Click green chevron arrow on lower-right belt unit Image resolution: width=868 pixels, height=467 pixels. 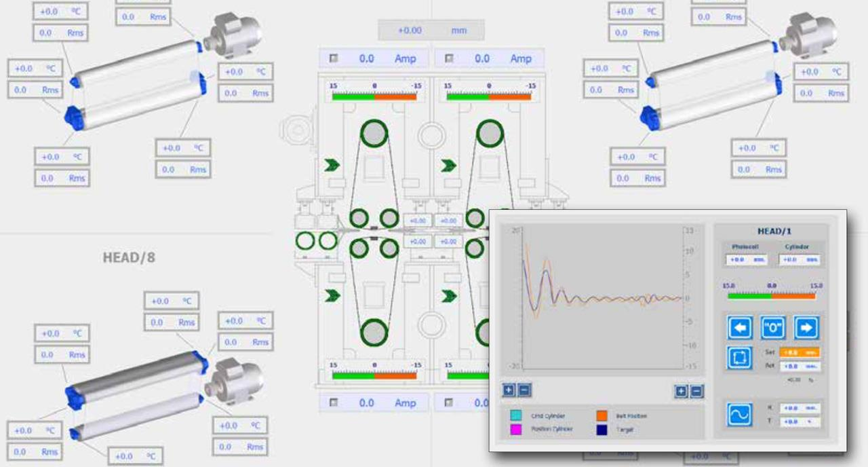[x=449, y=296]
